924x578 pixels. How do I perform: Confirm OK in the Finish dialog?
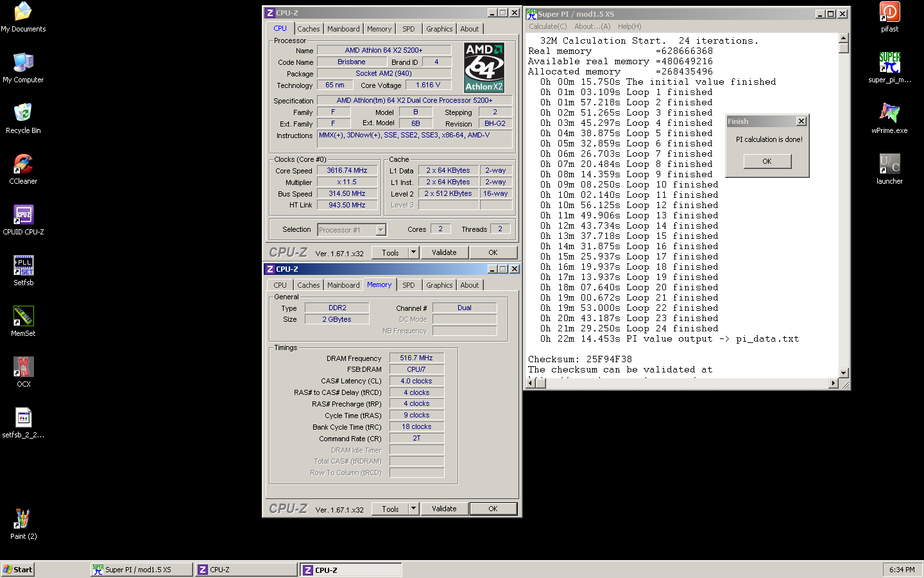coord(767,161)
